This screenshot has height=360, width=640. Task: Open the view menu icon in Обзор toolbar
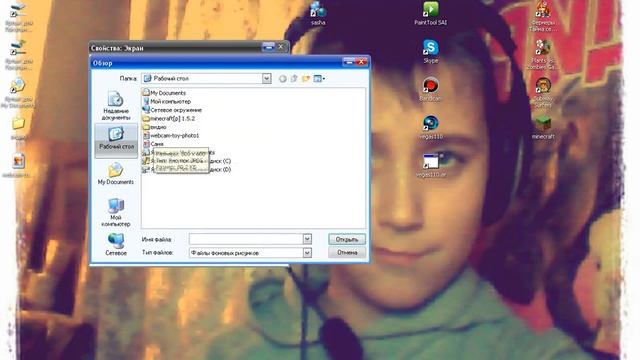[319, 78]
